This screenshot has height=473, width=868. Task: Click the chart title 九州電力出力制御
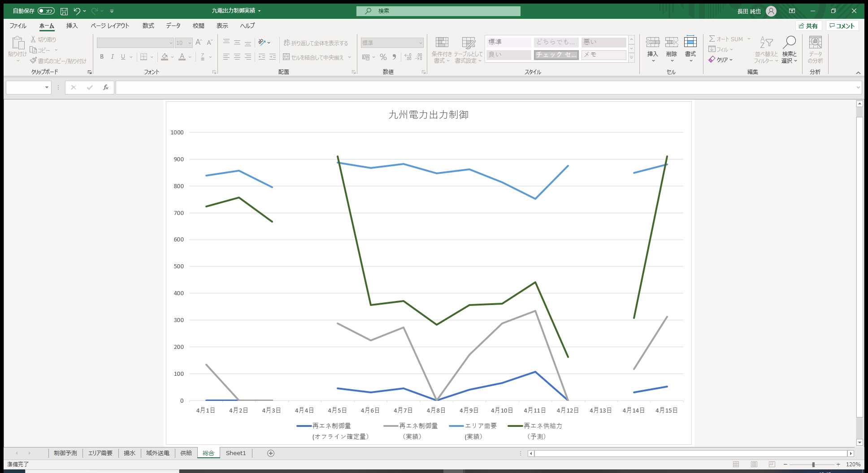pyautogui.click(x=429, y=115)
